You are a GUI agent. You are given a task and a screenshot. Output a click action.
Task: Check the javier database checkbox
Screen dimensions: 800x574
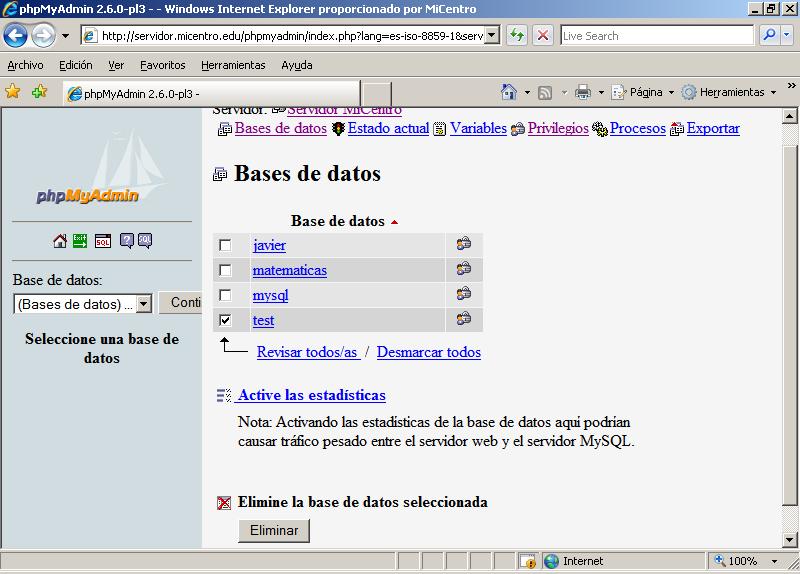pyautogui.click(x=225, y=245)
